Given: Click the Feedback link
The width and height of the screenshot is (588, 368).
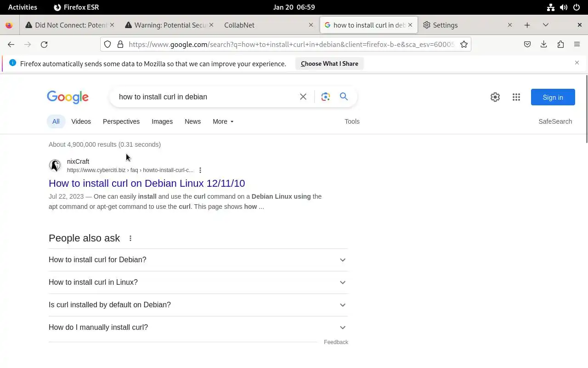Looking at the screenshot, I should pyautogui.click(x=336, y=342).
